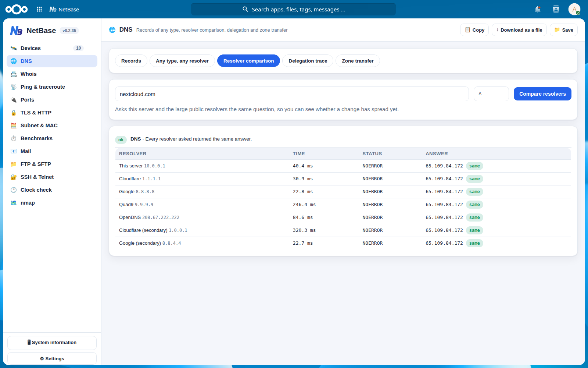Viewport: 588px width, 368px height.
Task: Click the Copy button
Action: 474,30
